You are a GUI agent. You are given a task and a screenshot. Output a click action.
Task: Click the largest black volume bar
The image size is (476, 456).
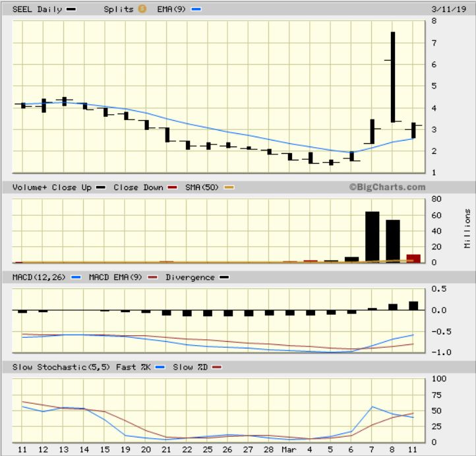(x=372, y=236)
